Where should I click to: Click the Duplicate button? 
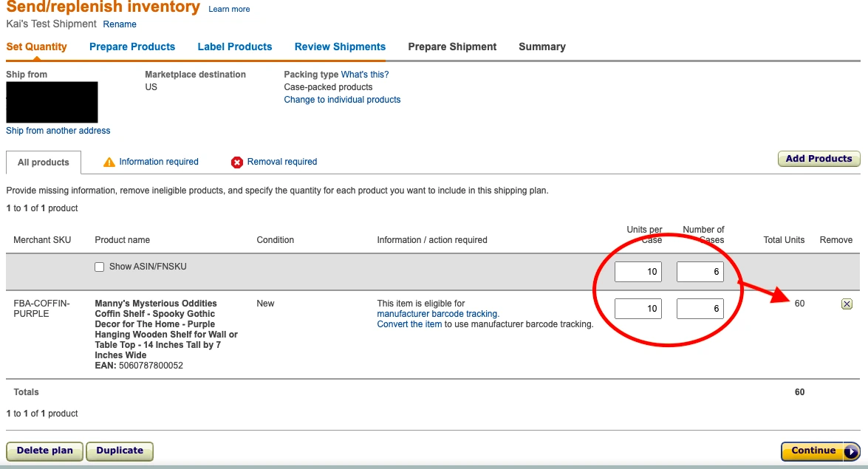pos(120,451)
